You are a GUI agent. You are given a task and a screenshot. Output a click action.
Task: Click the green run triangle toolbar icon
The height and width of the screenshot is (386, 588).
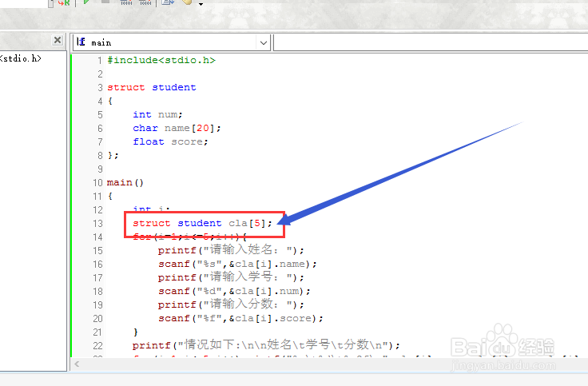click(86, 2)
